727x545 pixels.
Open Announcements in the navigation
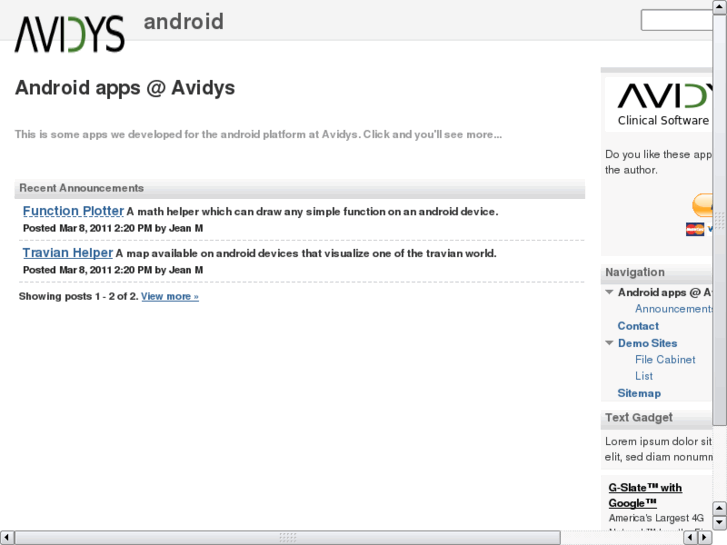(673, 309)
